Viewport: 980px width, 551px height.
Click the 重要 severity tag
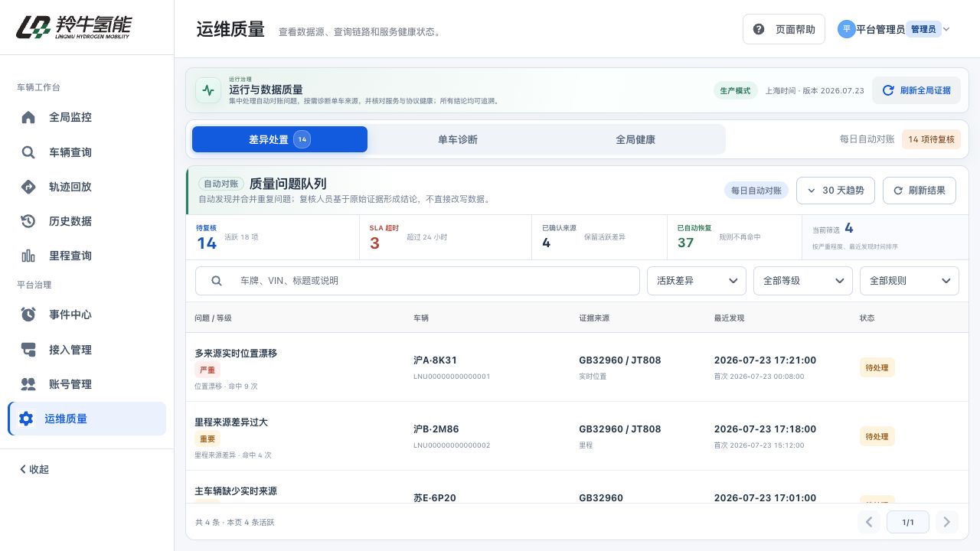(207, 439)
